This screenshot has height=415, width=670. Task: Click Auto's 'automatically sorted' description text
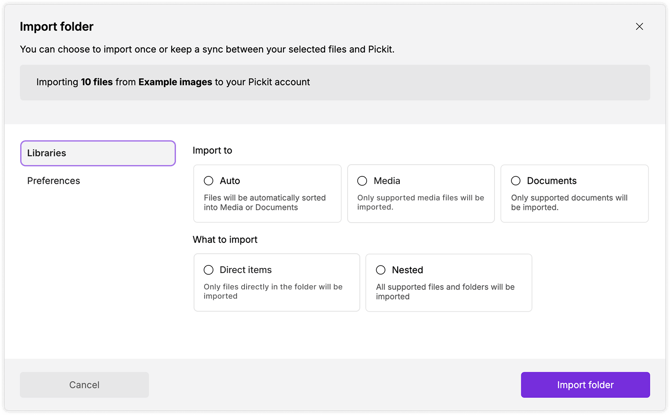coord(265,202)
